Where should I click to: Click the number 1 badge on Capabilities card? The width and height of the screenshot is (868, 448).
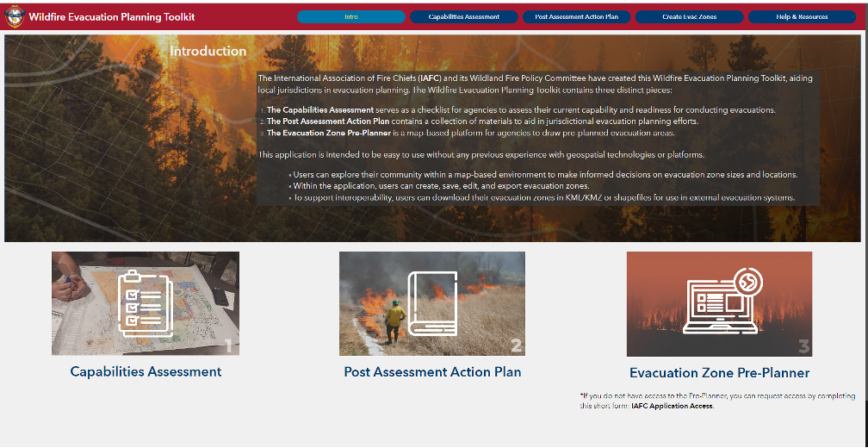(230, 347)
